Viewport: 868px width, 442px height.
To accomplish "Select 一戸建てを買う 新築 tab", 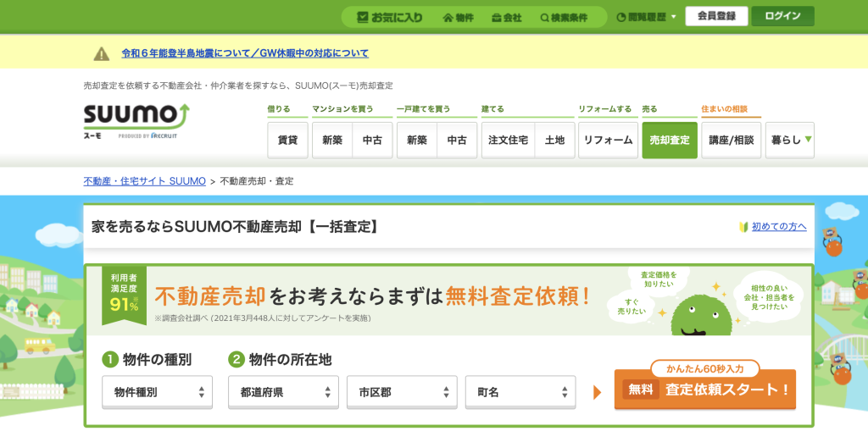I will pos(417,140).
